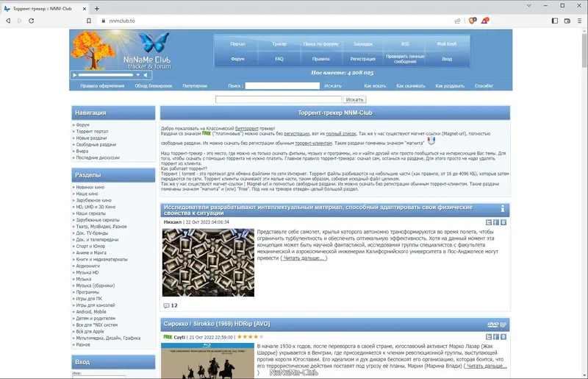Click Спасибо! link in blue bar
Viewport: 588px width, 379px height.
484,86
